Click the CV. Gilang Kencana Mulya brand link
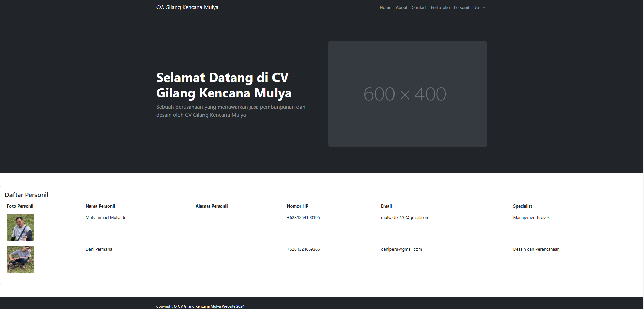Screen dimensions: 644x309 [x=187, y=7]
